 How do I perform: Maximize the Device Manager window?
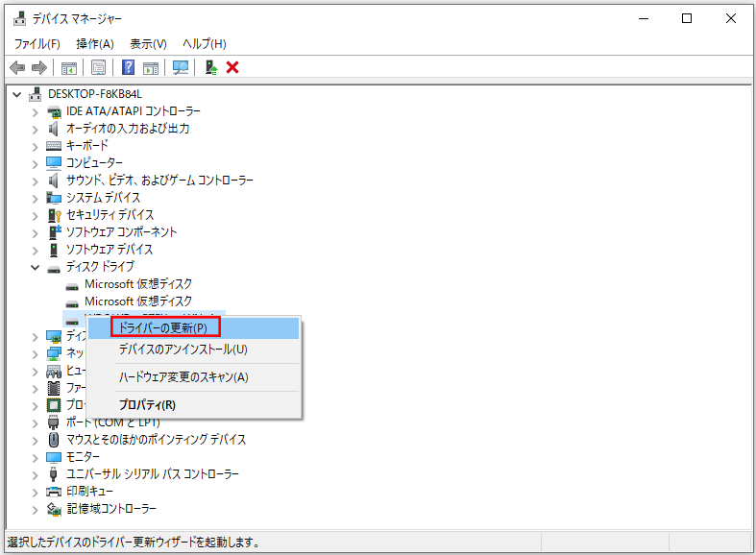click(x=687, y=19)
